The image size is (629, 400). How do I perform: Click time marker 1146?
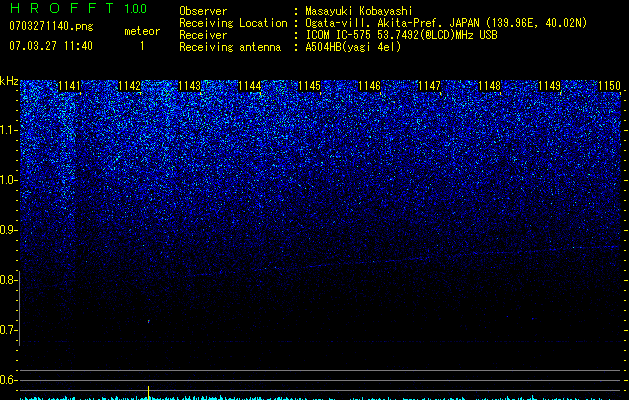[x=369, y=86]
